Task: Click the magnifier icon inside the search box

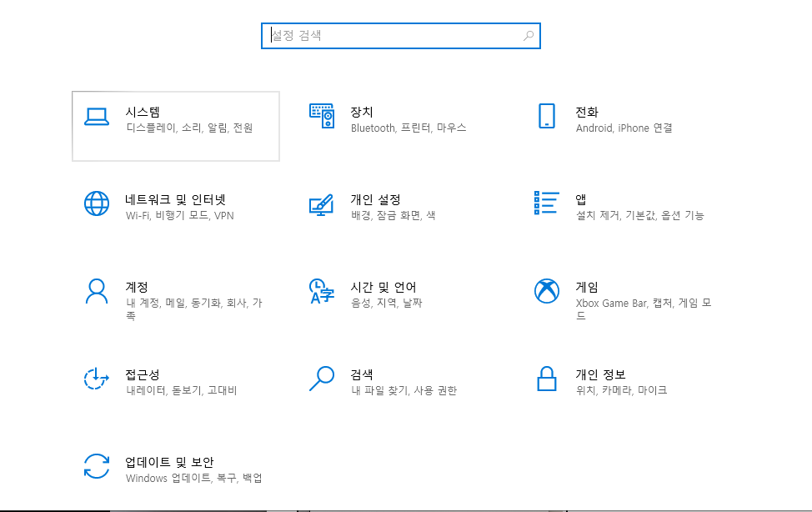Action: [529, 36]
